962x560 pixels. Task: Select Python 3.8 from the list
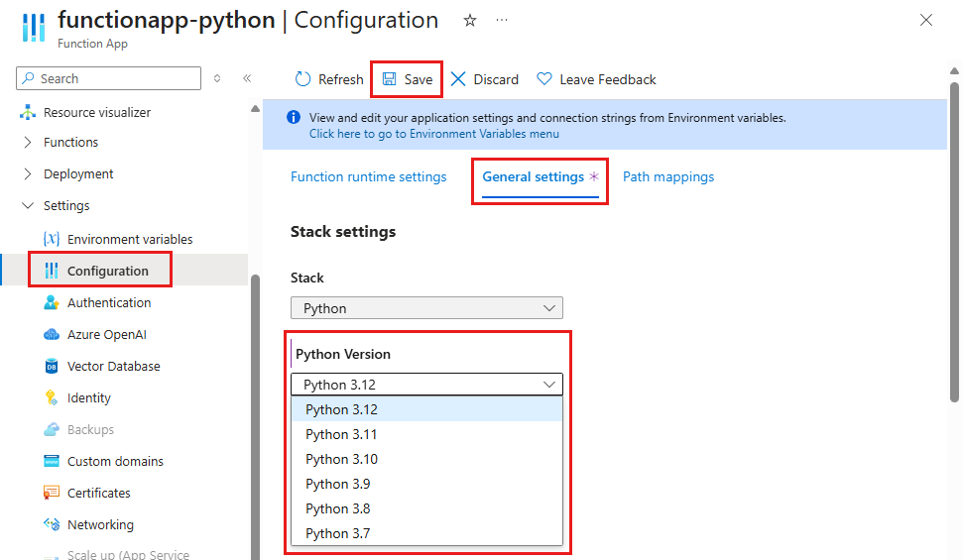coord(426,508)
